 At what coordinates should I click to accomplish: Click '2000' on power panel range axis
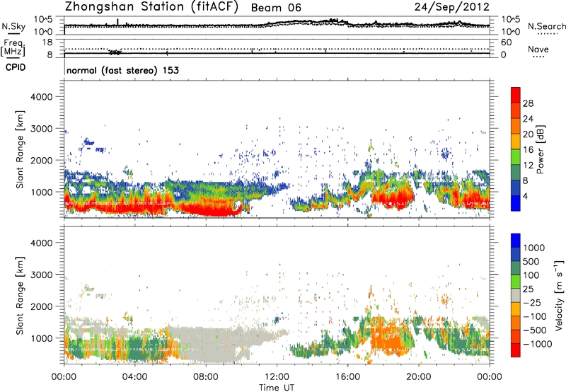[x=42, y=160]
